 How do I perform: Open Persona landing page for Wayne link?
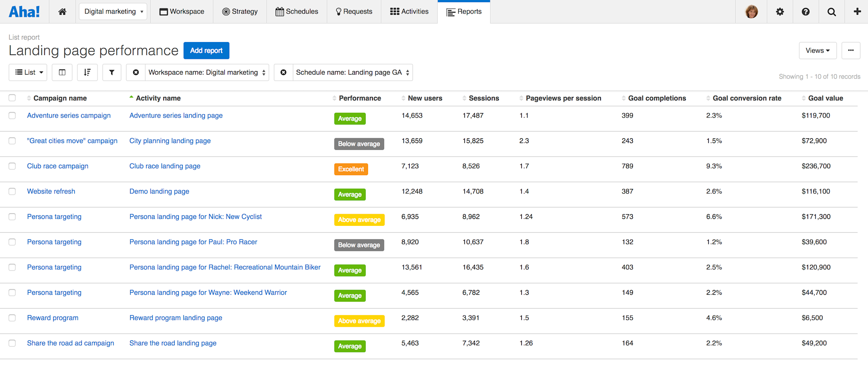coord(208,293)
